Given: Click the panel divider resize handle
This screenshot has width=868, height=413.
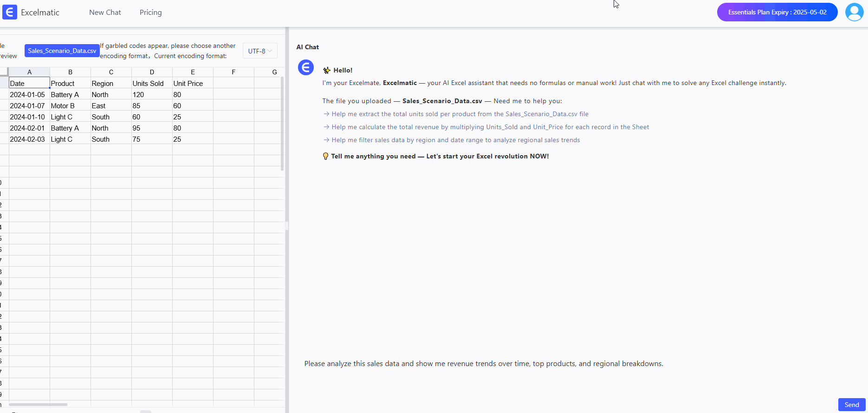Looking at the screenshot, I should coord(287,226).
